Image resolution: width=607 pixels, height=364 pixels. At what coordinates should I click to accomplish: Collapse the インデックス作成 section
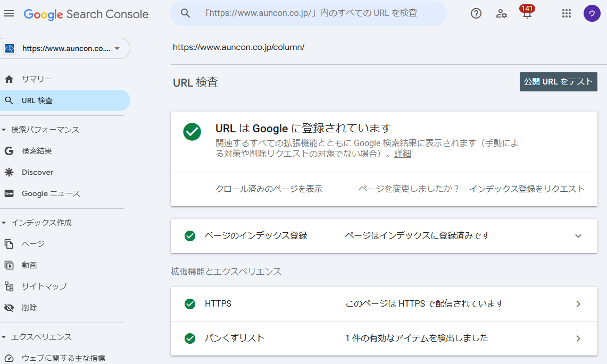click(x=4, y=223)
